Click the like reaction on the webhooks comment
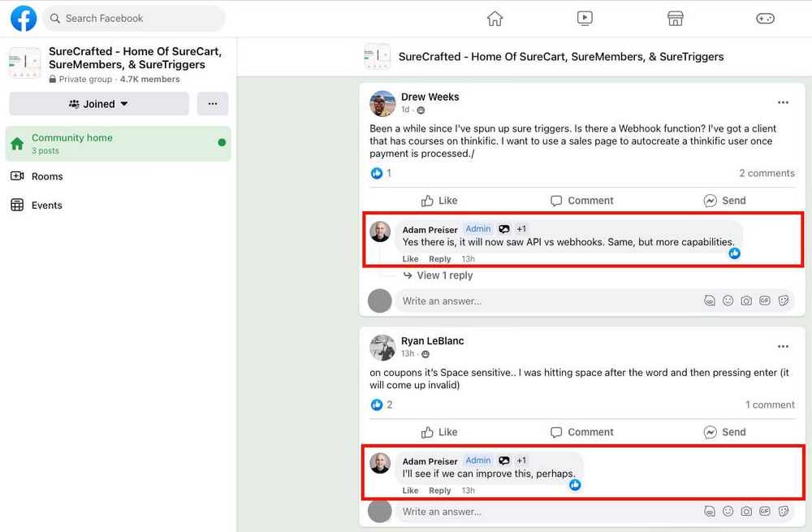Viewport: 812px width, 532px height. pyautogui.click(x=734, y=253)
